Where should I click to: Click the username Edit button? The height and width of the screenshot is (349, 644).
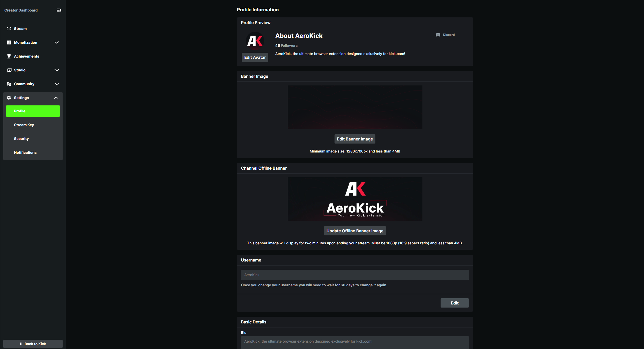coord(455,303)
